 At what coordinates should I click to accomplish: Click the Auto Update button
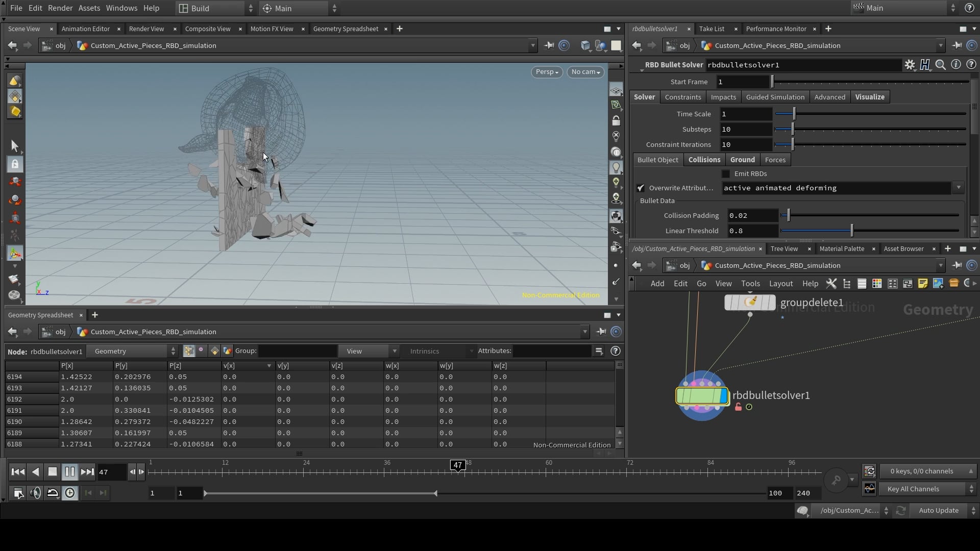click(x=939, y=510)
